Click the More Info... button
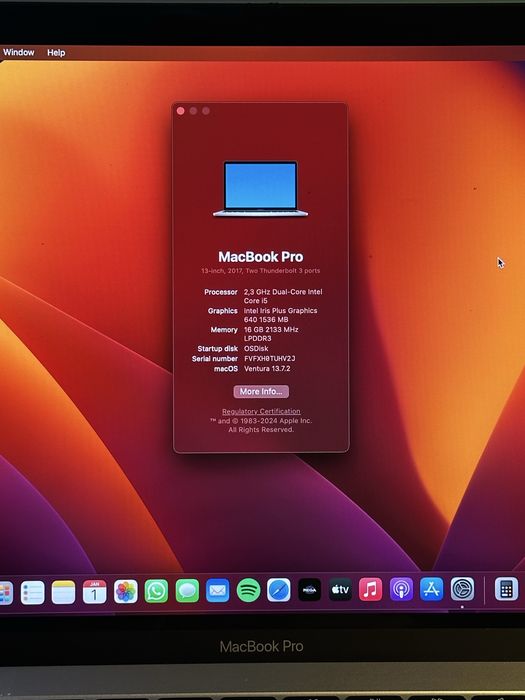Screen dimensions: 525x700 (261, 392)
